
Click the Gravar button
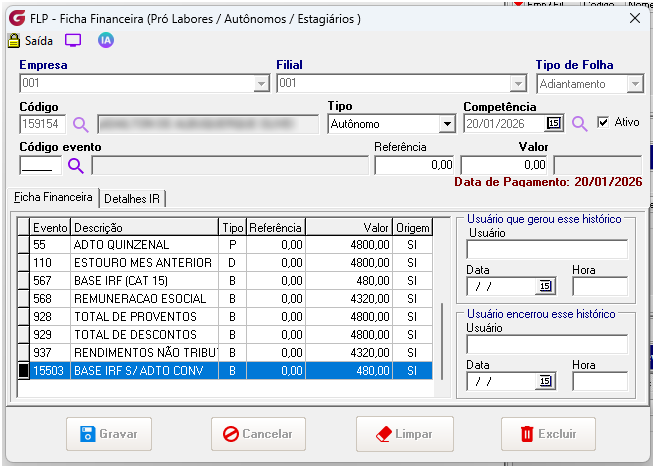click(x=109, y=434)
